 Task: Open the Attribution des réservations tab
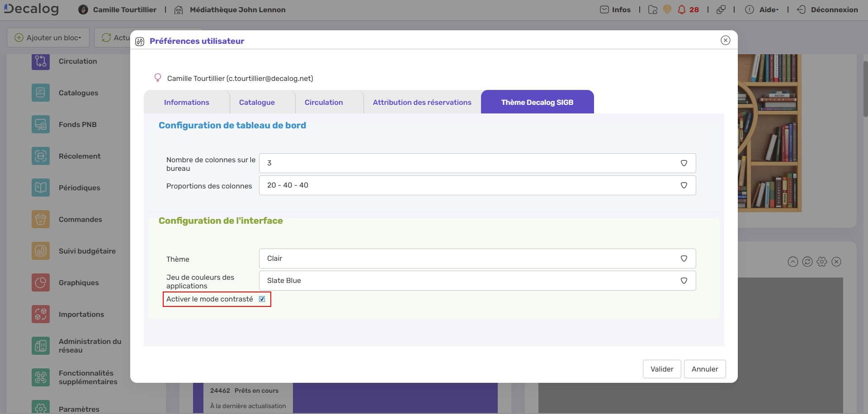[421, 102]
